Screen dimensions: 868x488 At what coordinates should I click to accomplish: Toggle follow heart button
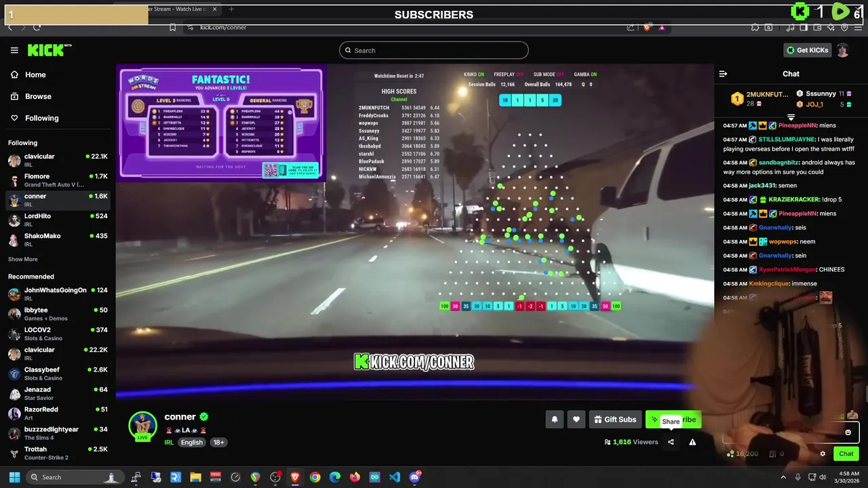click(576, 420)
